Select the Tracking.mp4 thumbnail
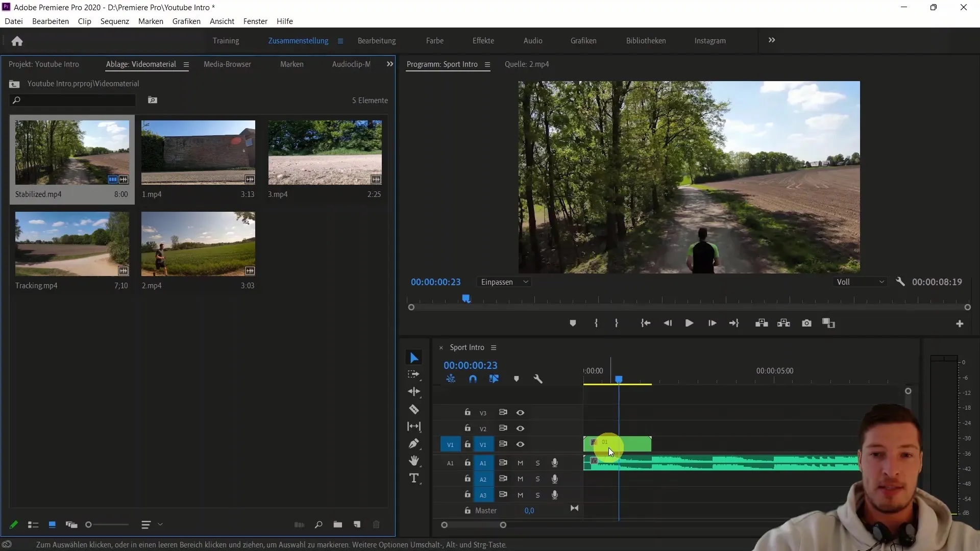980x551 pixels. [72, 244]
